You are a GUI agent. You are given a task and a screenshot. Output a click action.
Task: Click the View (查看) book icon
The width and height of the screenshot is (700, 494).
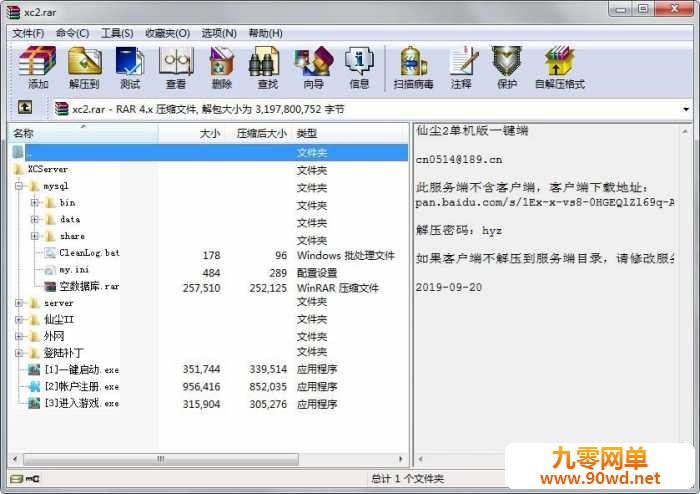[x=176, y=62]
